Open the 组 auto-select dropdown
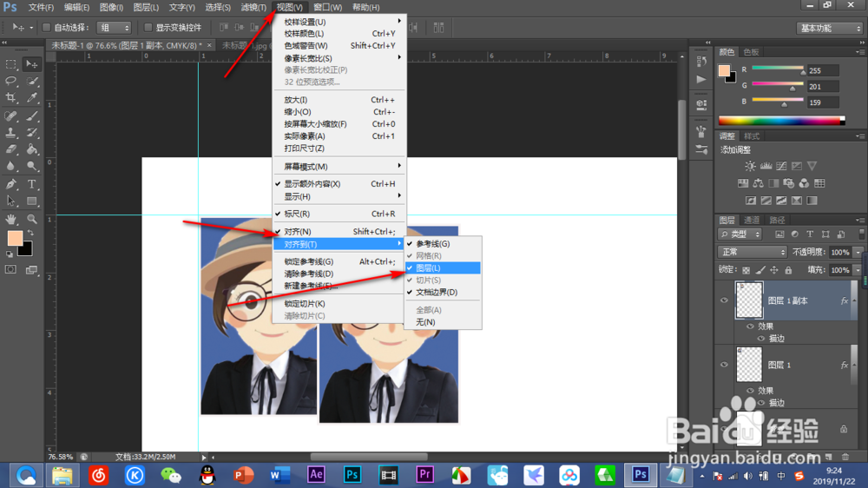The image size is (868, 488). pyautogui.click(x=114, y=27)
